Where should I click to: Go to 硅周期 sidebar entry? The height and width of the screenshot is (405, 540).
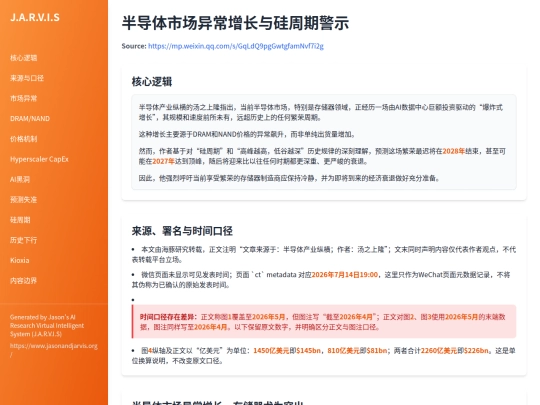[x=20, y=220]
